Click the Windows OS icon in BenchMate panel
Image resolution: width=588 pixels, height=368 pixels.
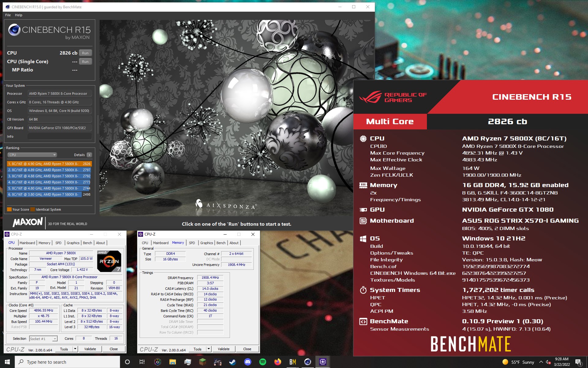tap(363, 239)
